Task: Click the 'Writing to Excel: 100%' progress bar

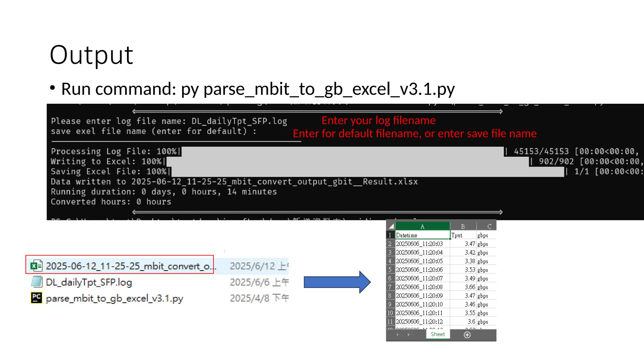Action: (348, 162)
